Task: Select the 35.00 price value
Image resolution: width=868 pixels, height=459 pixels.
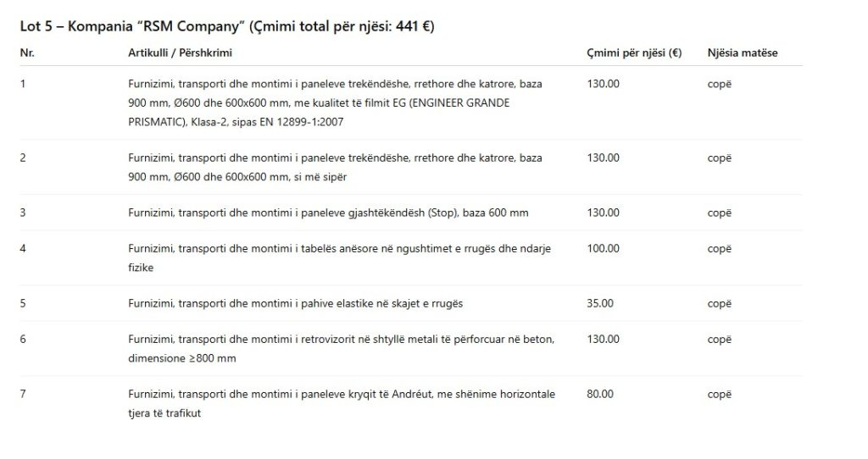Action: click(600, 303)
